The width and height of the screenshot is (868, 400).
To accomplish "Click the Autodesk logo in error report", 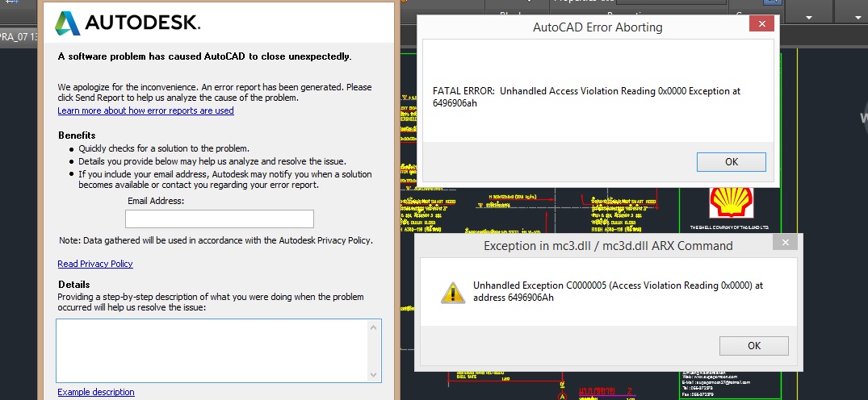I will pos(128,23).
